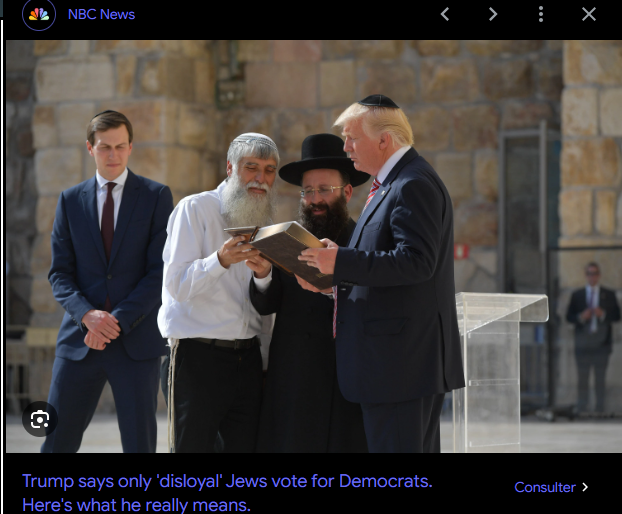Visit the article via the Consulter link
Screen dimensions: 622x514
tap(551, 487)
